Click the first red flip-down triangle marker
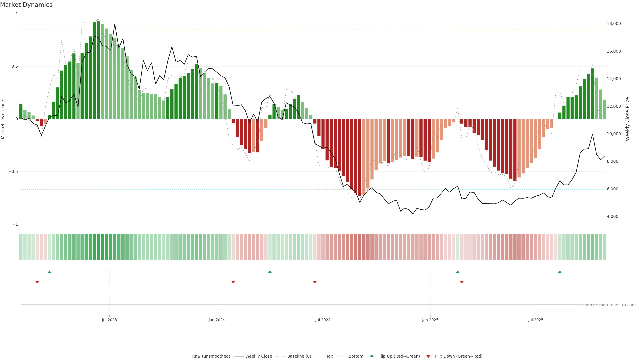 coord(37,282)
